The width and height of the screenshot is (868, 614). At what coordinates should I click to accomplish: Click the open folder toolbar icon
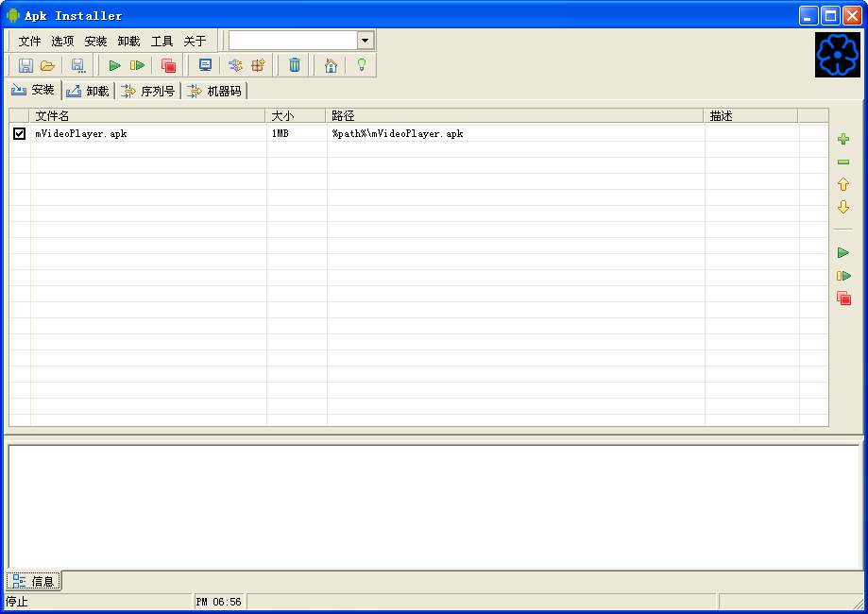(x=47, y=65)
